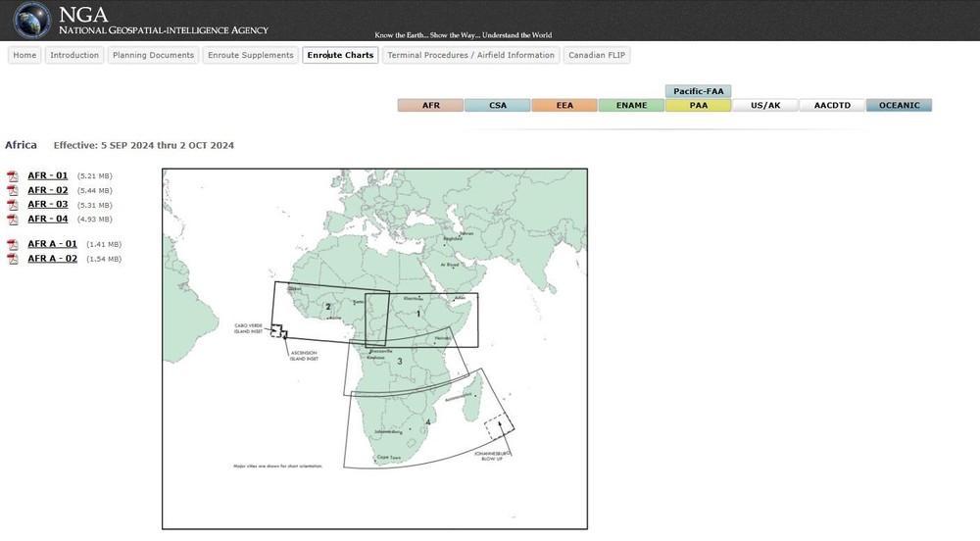Go to the Home page tab
Image resolution: width=980 pixels, height=541 pixels.
pyautogui.click(x=24, y=55)
